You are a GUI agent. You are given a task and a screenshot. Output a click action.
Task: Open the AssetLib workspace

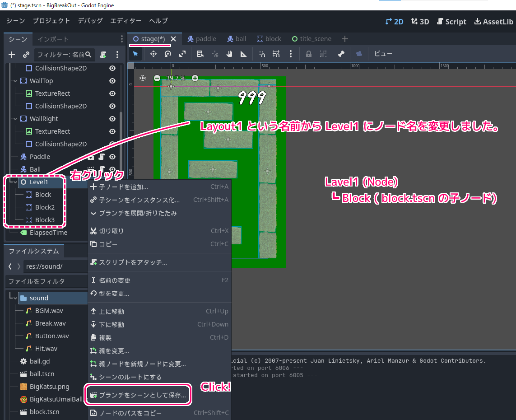(x=493, y=22)
